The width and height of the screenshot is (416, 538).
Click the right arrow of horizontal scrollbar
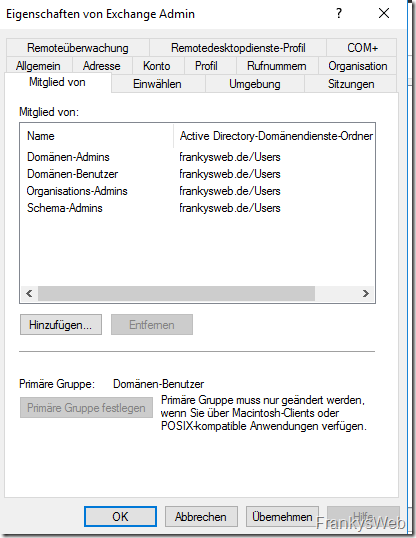pos(366,293)
